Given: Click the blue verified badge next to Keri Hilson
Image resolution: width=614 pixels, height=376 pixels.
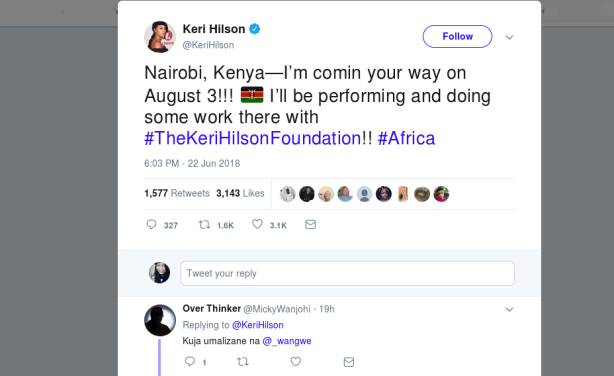Looking at the screenshot, I should tap(255, 29).
